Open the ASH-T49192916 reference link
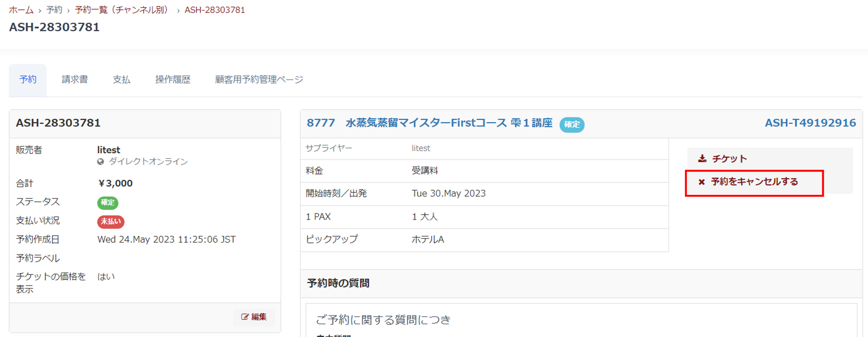868x337 pixels. [810, 123]
